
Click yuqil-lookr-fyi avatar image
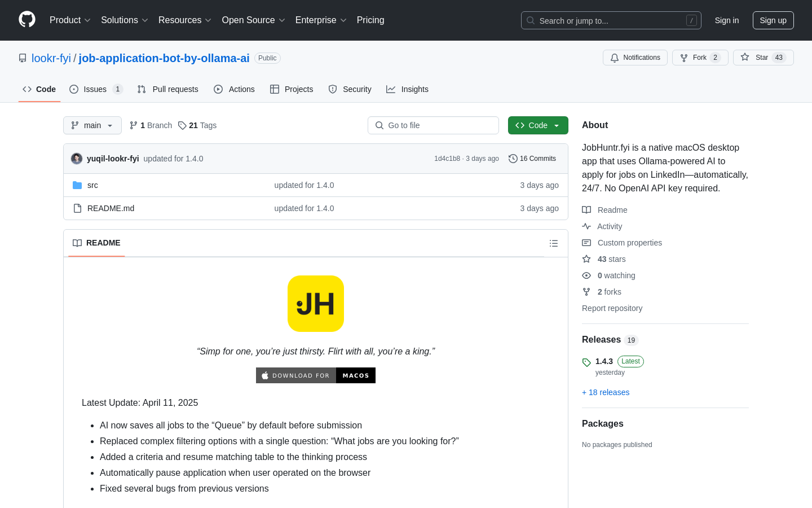pos(77,159)
